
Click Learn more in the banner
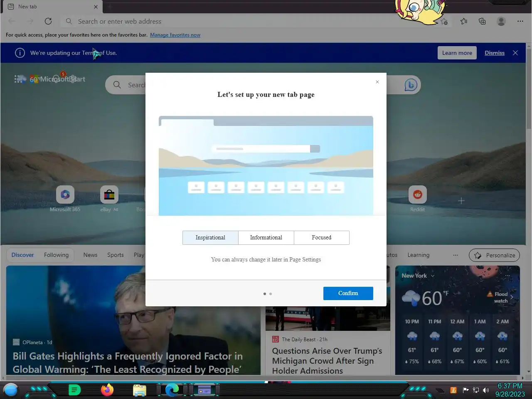457,53
